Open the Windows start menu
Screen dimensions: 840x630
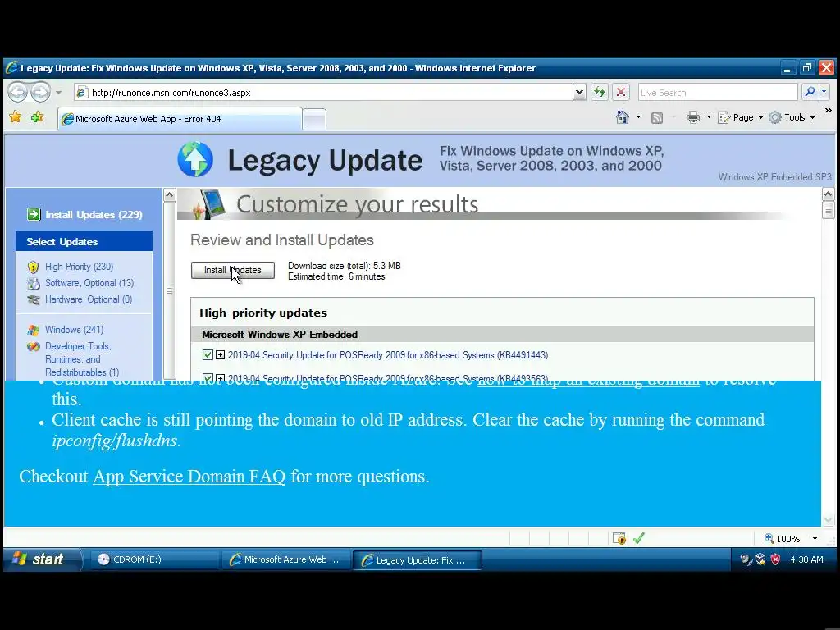coord(43,559)
